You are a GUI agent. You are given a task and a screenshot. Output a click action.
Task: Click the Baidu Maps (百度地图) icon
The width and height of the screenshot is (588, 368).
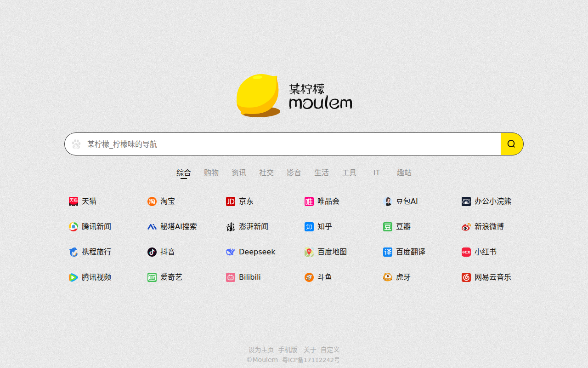(x=309, y=252)
